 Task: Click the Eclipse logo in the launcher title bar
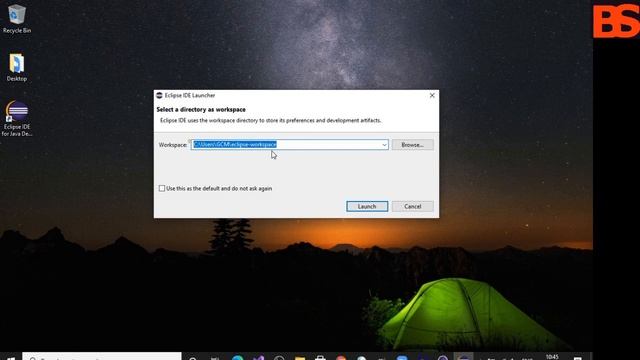[159, 96]
